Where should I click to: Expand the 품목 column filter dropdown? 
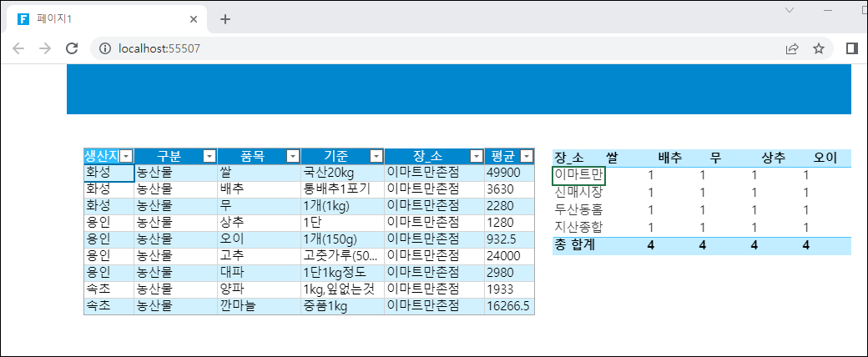click(292, 156)
